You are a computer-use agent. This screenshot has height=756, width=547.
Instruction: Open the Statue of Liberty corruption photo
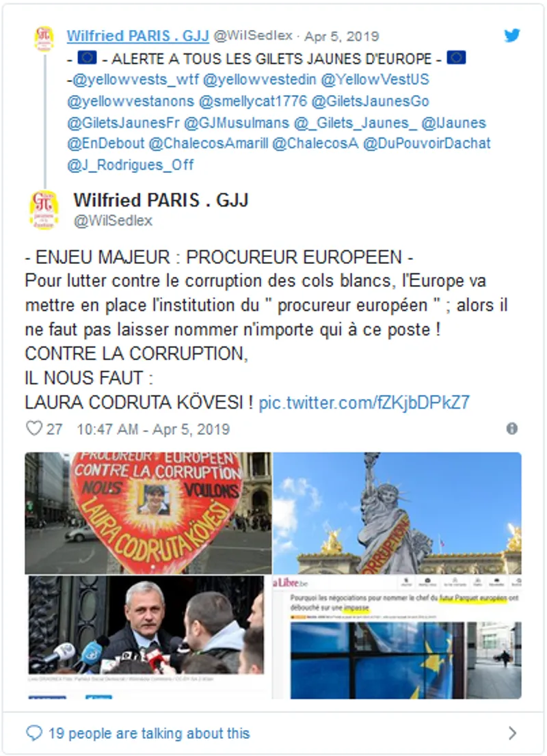click(x=397, y=513)
